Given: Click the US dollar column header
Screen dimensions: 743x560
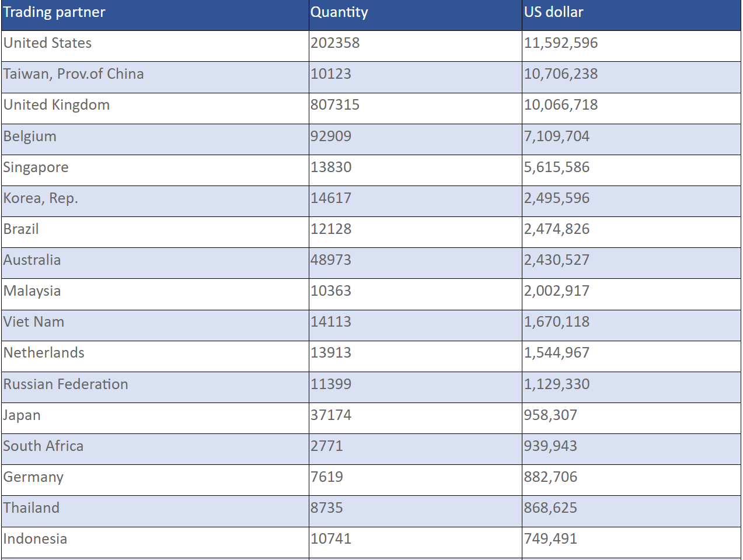Looking at the screenshot, I should (x=553, y=12).
